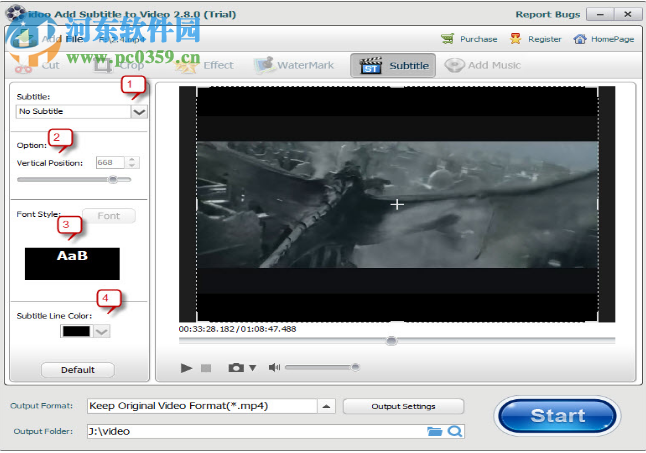The height and width of the screenshot is (453, 646).
Task: Click the Vertical Position value field
Action: click(x=110, y=163)
